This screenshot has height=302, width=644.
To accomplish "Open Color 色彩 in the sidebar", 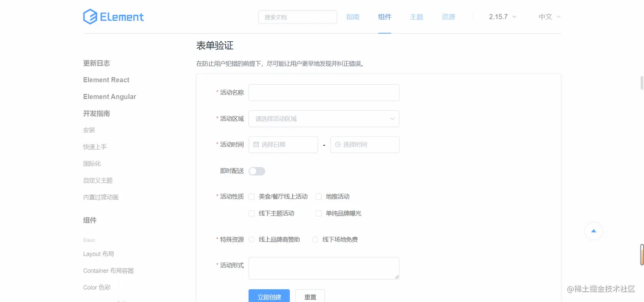I will coord(97,288).
